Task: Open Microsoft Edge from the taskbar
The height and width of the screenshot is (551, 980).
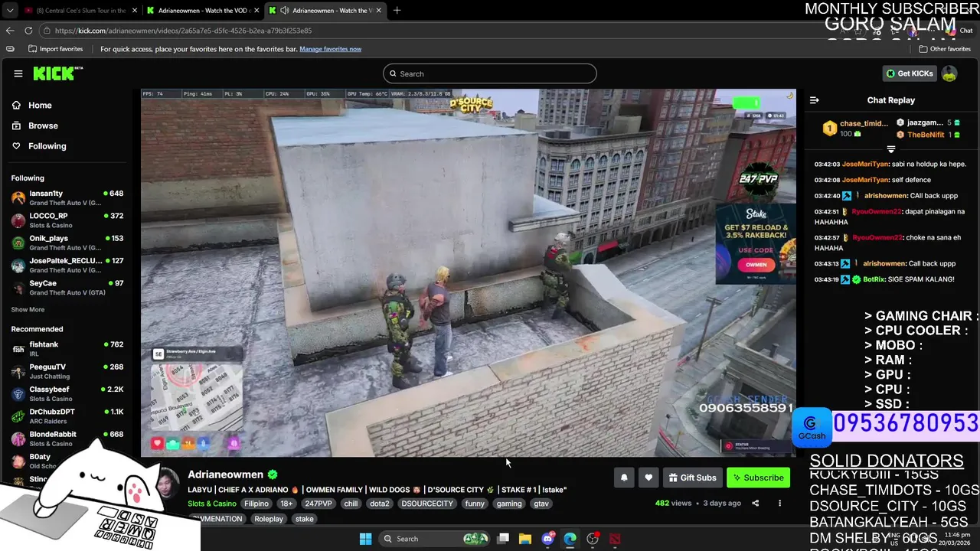Action: click(x=570, y=539)
